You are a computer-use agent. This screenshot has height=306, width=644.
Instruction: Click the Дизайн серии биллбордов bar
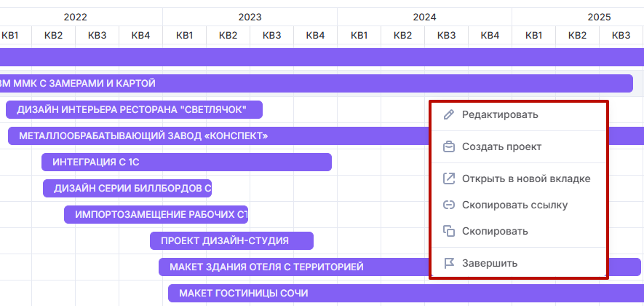click(127, 188)
